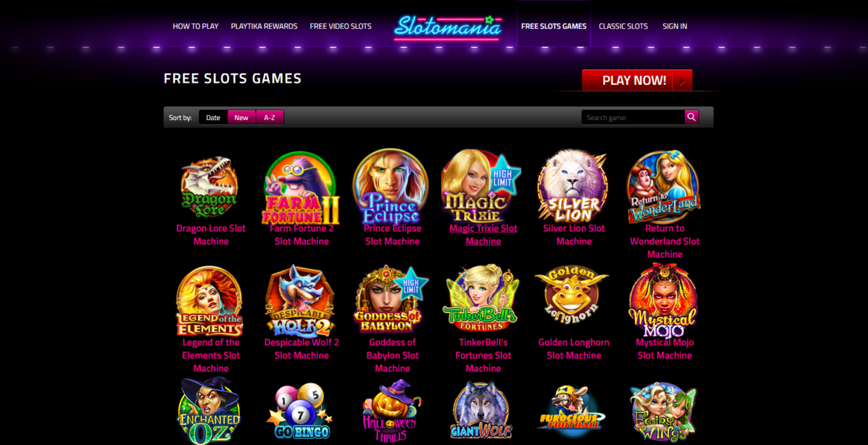Focus the Search game input field

pyautogui.click(x=633, y=117)
